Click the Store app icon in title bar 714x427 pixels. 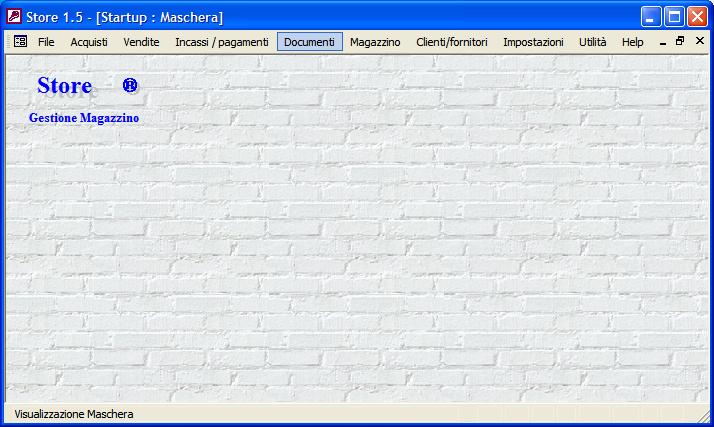coord(14,17)
